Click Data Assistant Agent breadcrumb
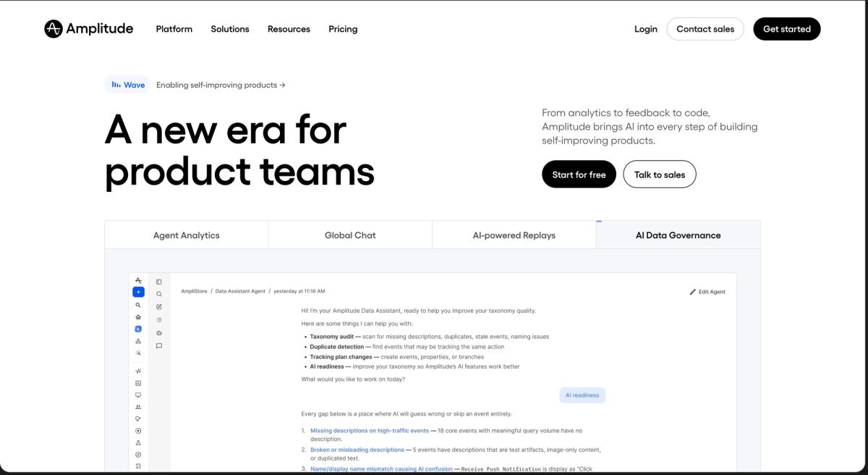 (x=239, y=291)
